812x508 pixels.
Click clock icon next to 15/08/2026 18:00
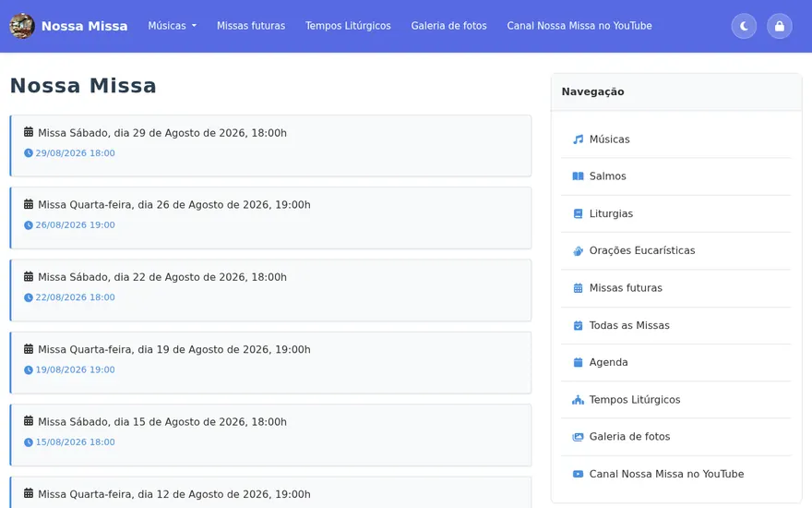(29, 442)
